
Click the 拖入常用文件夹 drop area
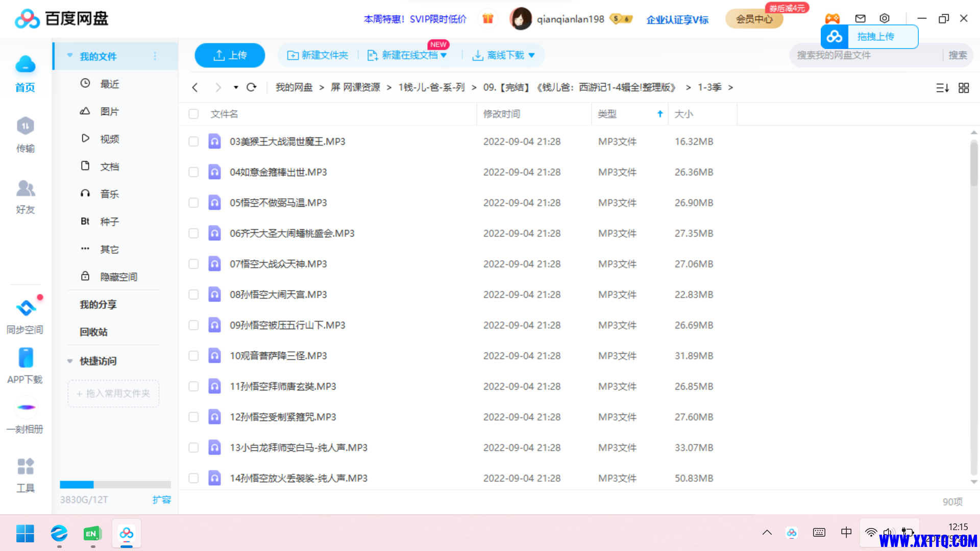point(113,393)
